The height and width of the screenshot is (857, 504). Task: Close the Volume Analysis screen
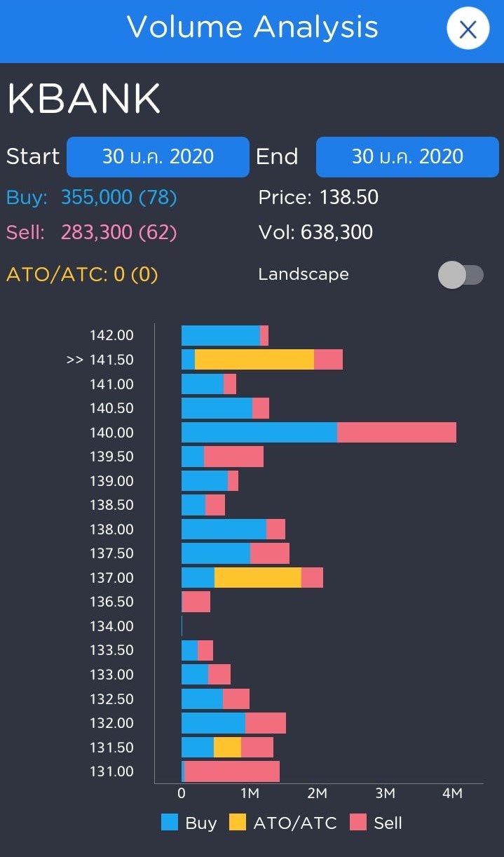coord(468,29)
